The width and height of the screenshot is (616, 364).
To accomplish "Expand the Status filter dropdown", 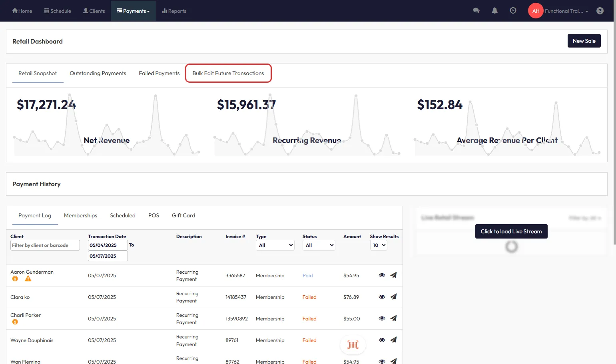I will 319,245.
